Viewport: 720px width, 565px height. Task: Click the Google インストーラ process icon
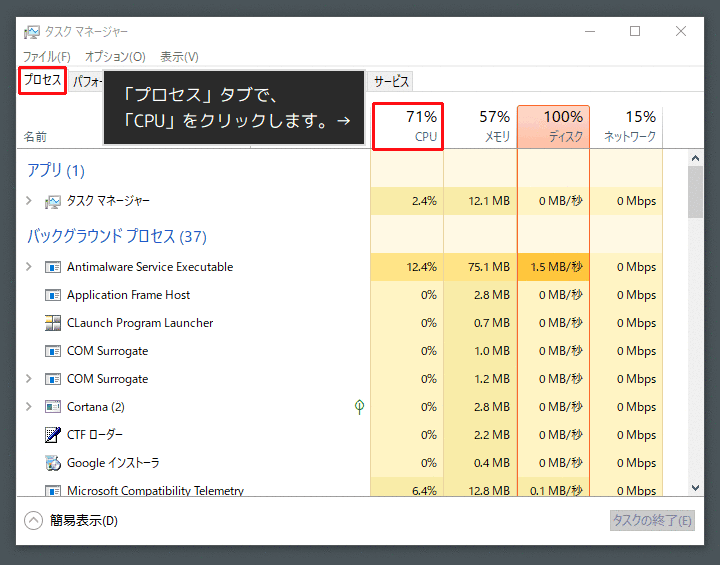pos(53,463)
